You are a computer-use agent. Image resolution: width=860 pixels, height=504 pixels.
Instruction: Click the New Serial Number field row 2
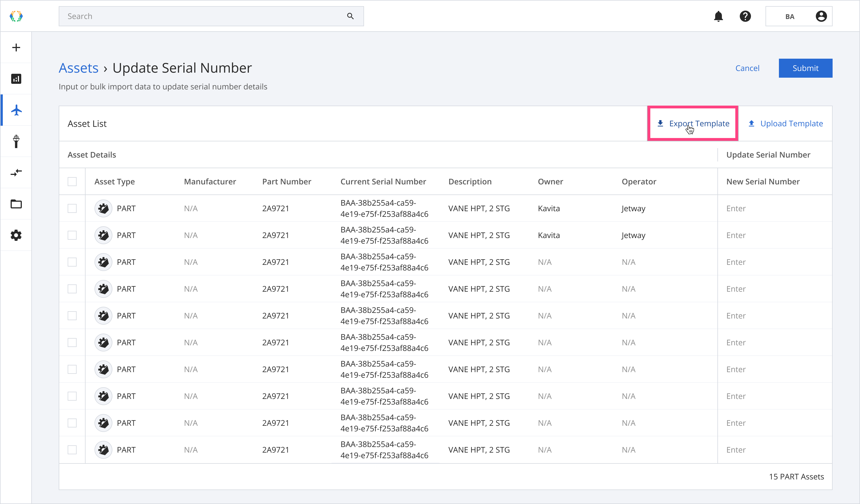click(x=774, y=235)
